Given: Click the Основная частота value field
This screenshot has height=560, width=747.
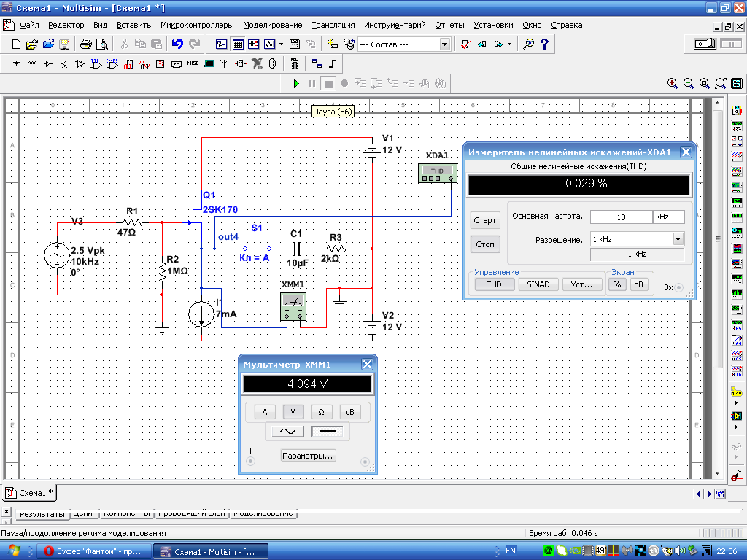Looking at the screenshot, I should pyautogui.click(x=620, y=217).
